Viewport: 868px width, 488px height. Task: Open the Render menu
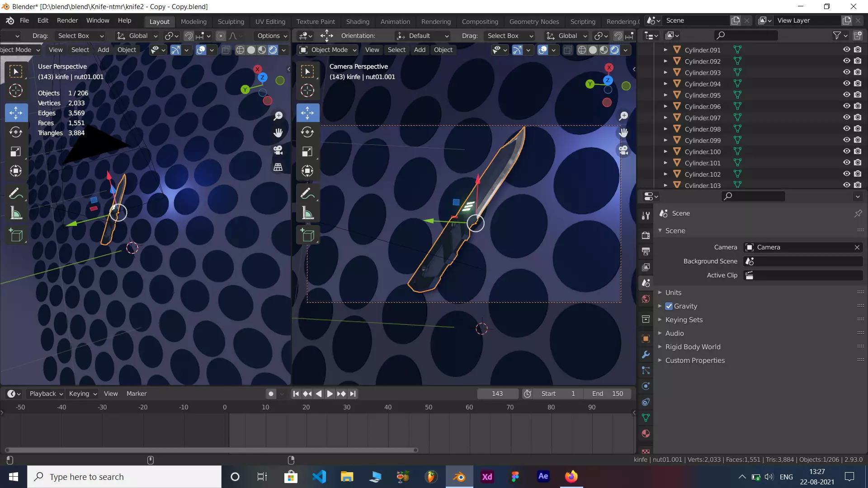(67, 20)
